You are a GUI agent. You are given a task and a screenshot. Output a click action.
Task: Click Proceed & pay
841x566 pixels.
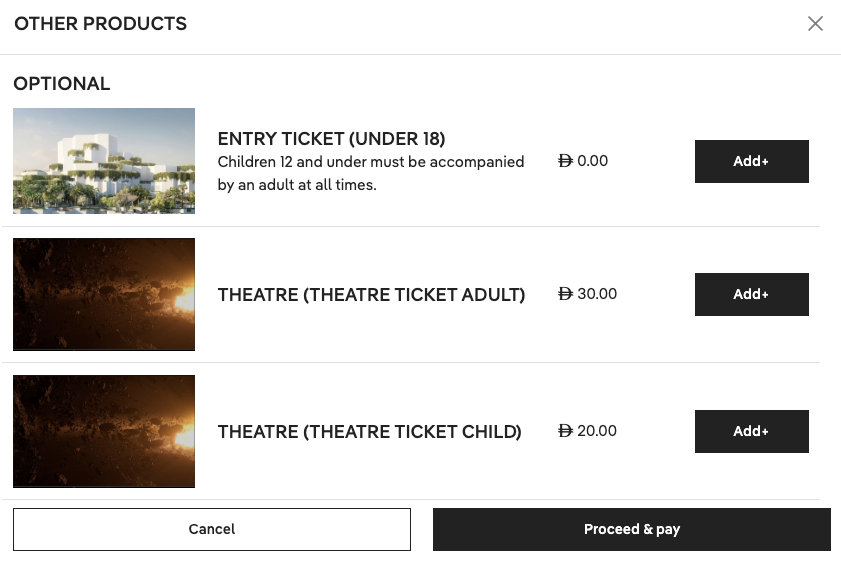click(x=631, y=529)
